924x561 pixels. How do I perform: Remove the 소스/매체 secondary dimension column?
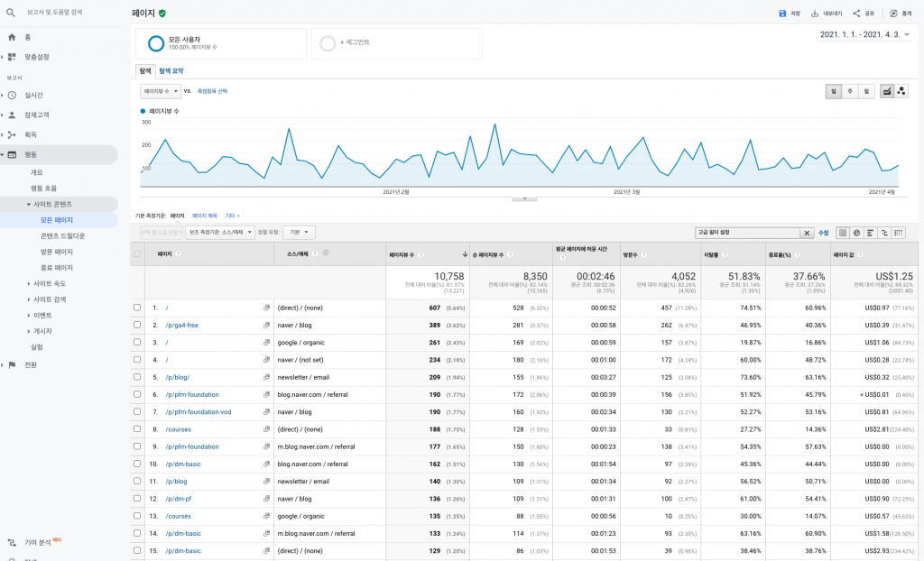326,253
